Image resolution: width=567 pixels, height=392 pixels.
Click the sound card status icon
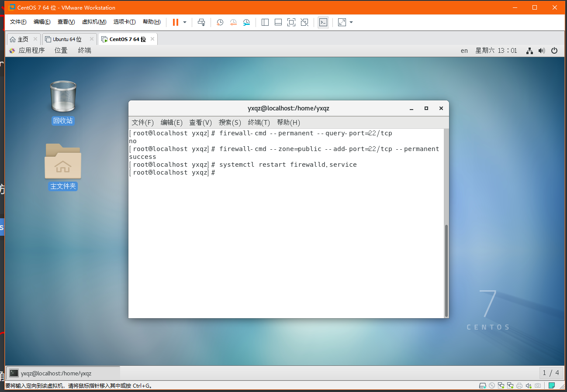click(x=529, y=386)
